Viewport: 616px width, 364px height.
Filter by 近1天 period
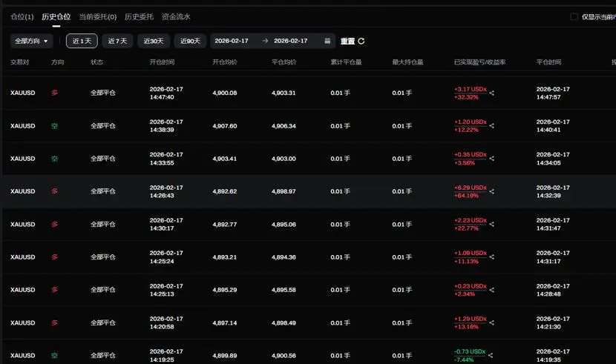coord(82,41)
